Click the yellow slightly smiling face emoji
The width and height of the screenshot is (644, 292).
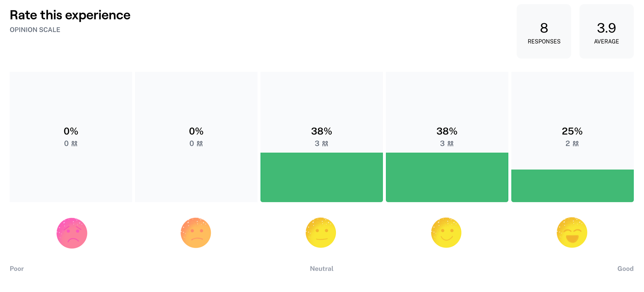(x=446, y=233)
